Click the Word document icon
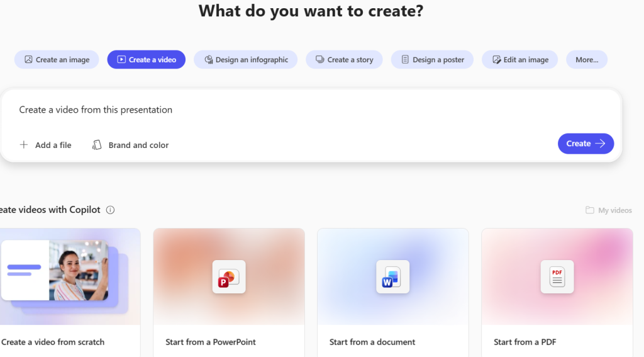 click(392, 277)
